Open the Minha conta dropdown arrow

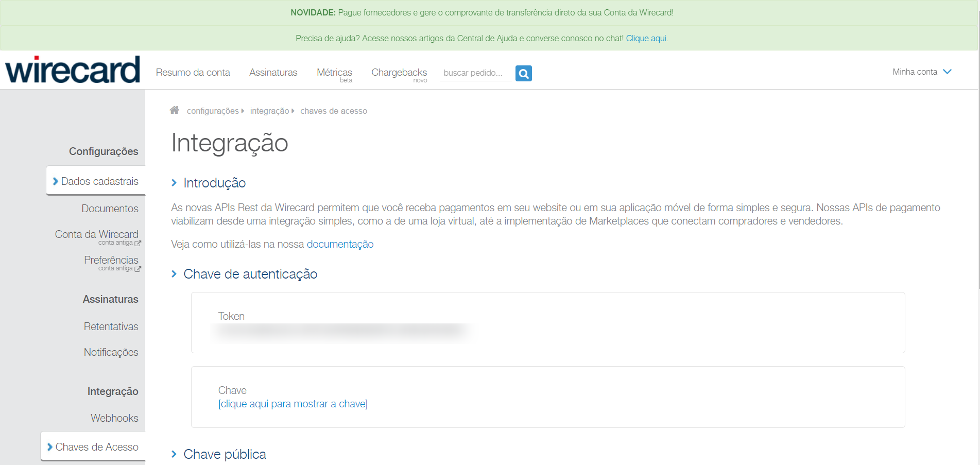[947, 72]
